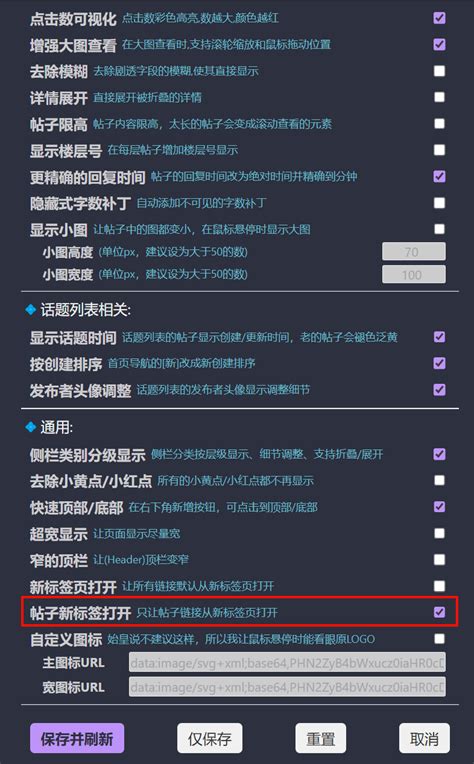
Task: Check the 详情展开 option
Action: coord(439,97)
